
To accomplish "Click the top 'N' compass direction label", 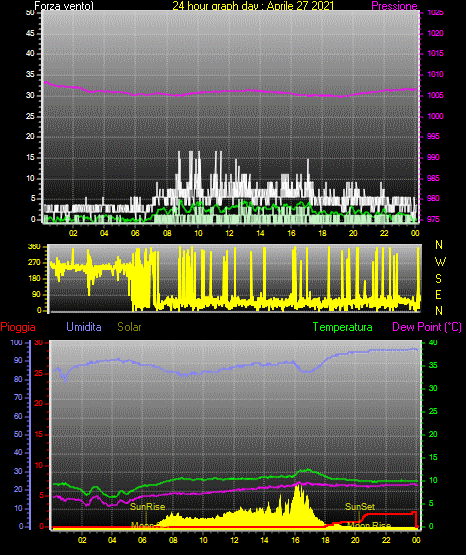I will coord(439,245).
